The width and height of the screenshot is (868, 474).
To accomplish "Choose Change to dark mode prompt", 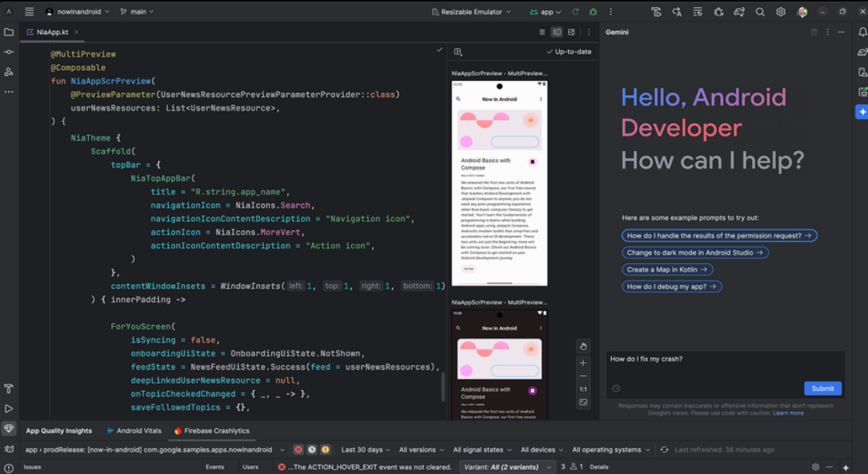I will [694, 252].
